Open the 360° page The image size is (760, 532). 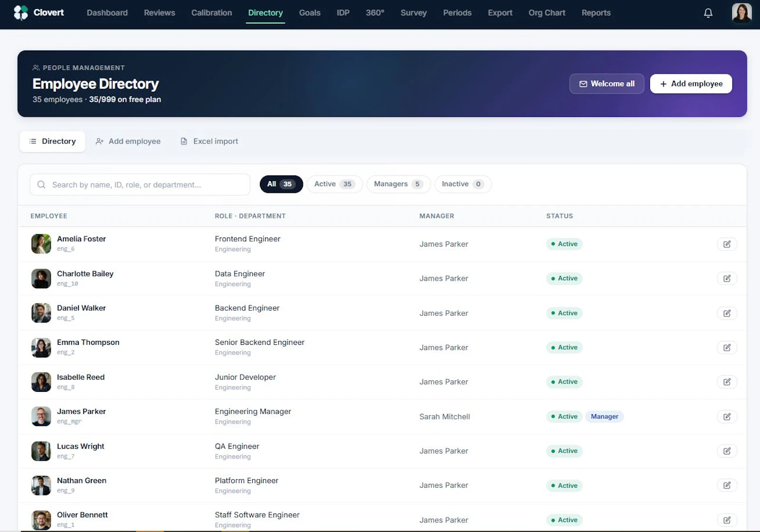[375, 13]
